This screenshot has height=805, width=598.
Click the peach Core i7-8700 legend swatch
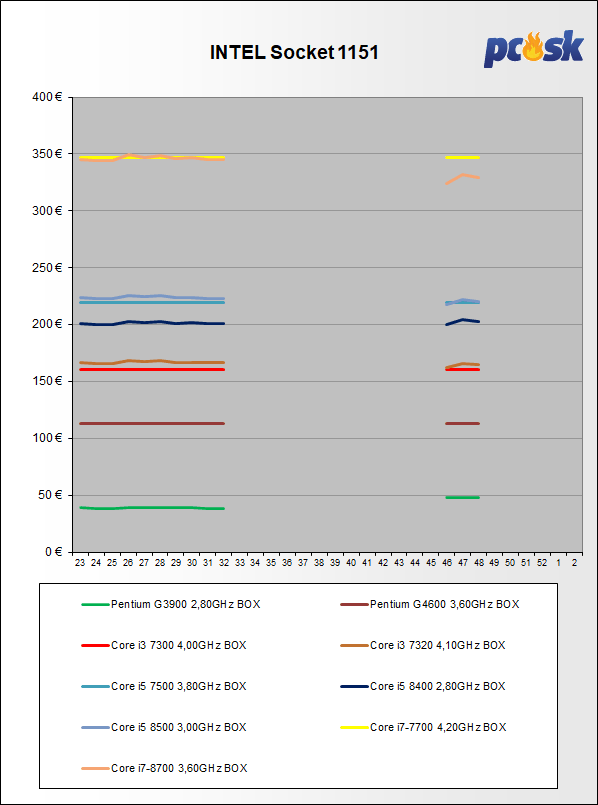coord(95,769)
